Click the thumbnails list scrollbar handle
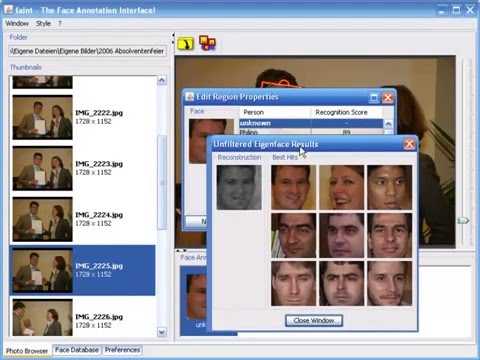The image size is (480, 360). pos(162,182)
